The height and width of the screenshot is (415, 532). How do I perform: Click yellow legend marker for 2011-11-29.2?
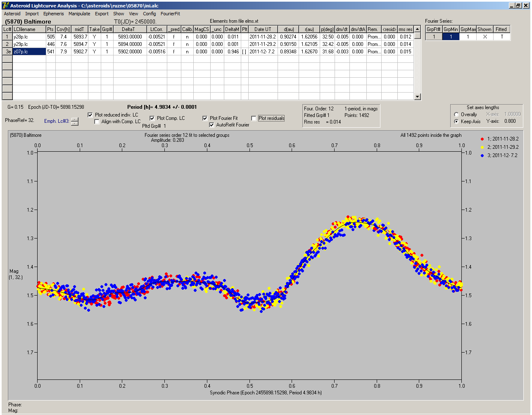[482, 147]
